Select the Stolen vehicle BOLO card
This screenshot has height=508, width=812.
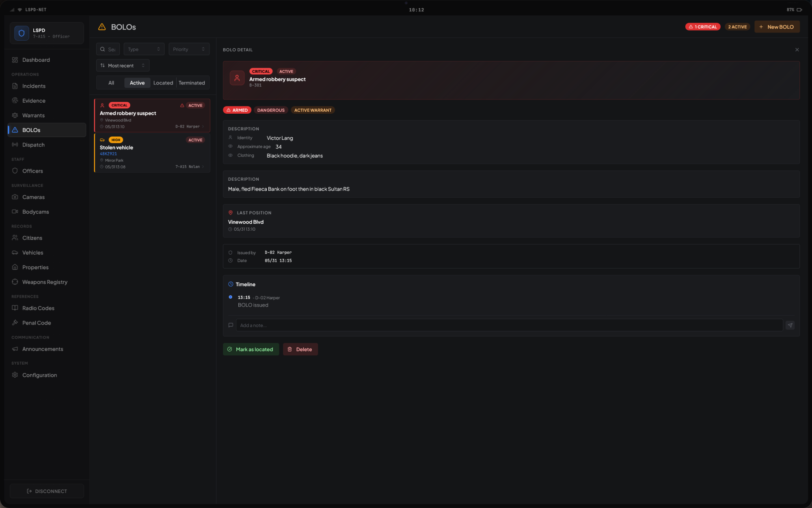pyautogui.click(x=152, y=153)
